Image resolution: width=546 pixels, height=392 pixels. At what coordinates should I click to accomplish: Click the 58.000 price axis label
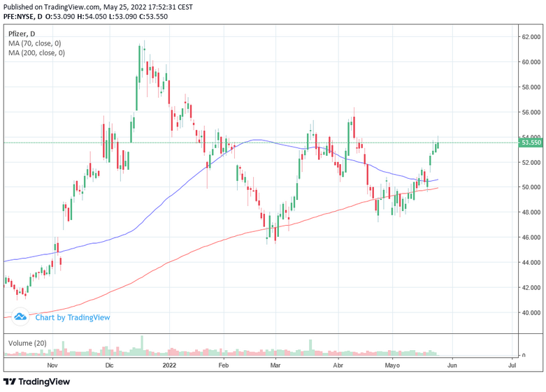click(x=531, y=87)
